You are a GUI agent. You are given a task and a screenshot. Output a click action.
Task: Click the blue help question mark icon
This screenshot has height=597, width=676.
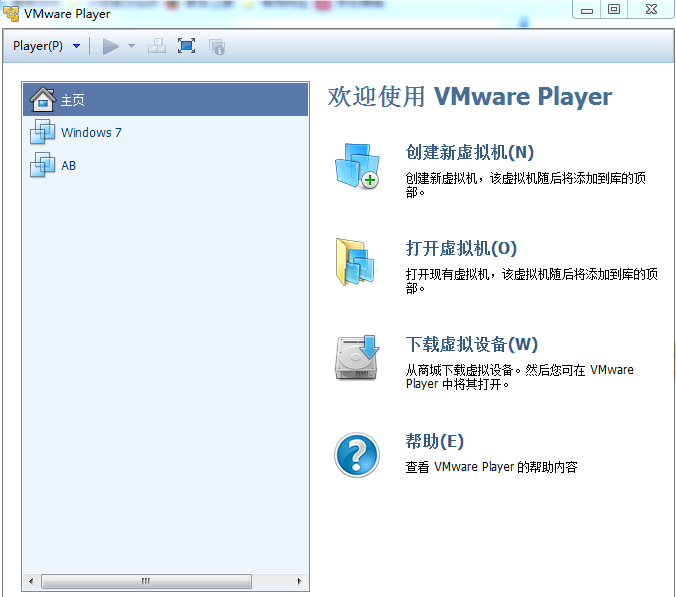click(x=356, y=455)
